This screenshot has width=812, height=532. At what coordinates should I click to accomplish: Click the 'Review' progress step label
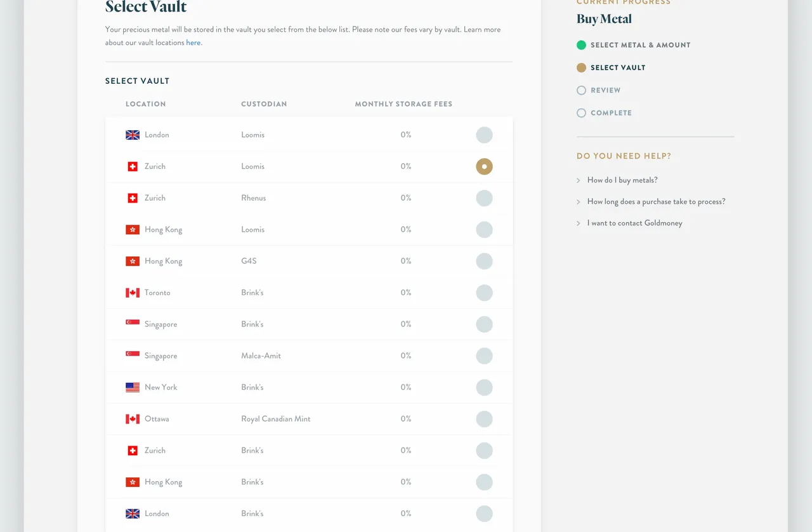606,90
